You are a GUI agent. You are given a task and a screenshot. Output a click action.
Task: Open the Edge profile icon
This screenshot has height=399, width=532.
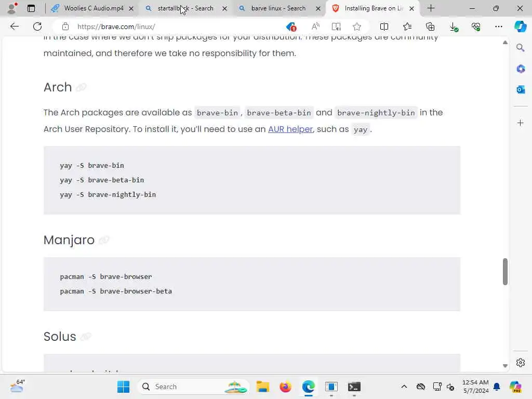point(12,8)
